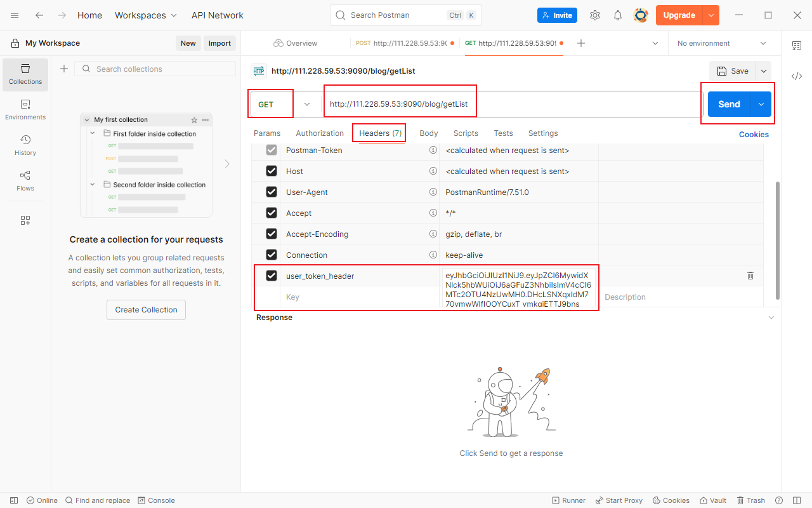The width and height of the screenshot is (812, 508).
Task: Open the Upgrade dropdown arrow
Action: pos(711,15)
